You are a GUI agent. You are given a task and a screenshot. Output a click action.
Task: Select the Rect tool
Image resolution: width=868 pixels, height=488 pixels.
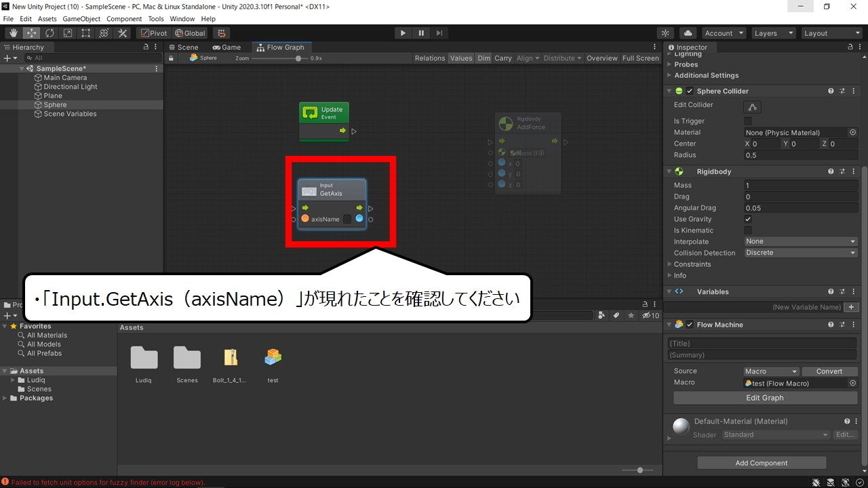[86, 33]
